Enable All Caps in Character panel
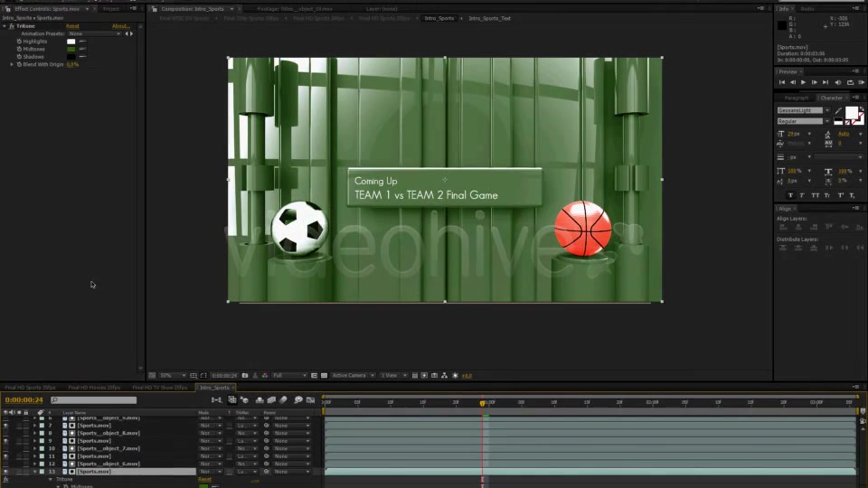 click(x=815, y=195)
